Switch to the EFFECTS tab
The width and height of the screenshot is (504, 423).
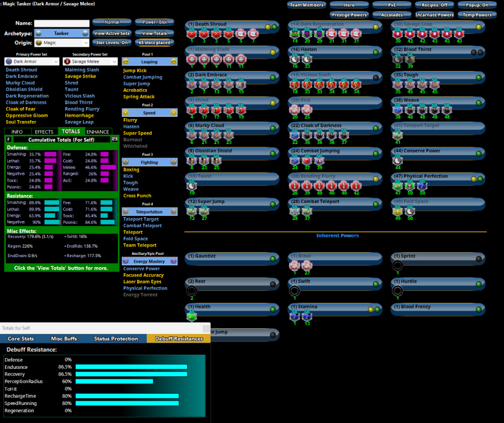pos(45,131)
